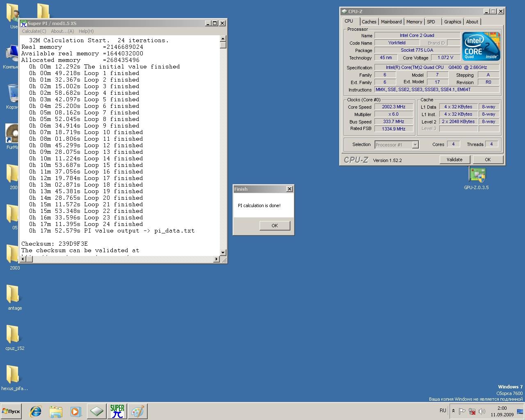Click Super PI vertical scrollbar up arrow
Screen dimensions: 525x420
[223, 39]
